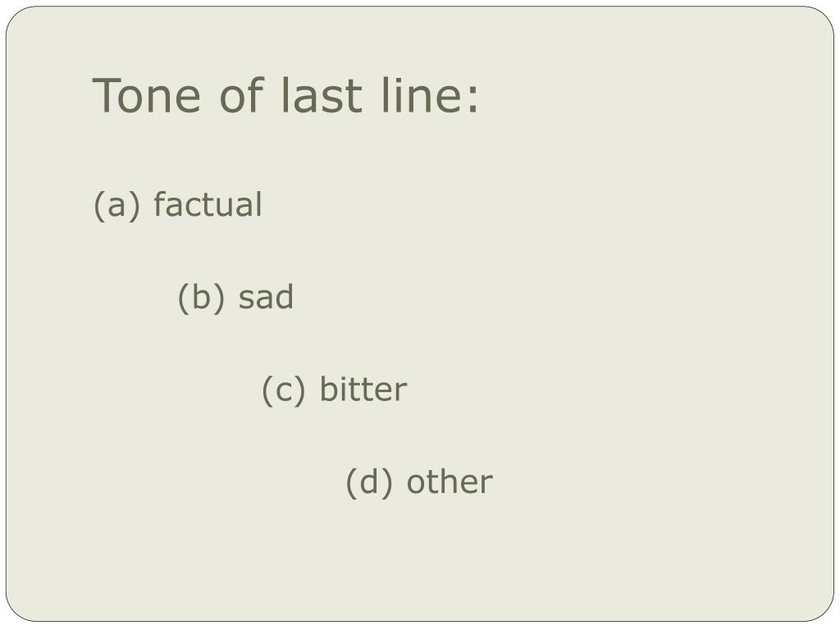Click the word "last" in the heading
This screenshot has width=840, height=630.
click(x=322, y=94)
